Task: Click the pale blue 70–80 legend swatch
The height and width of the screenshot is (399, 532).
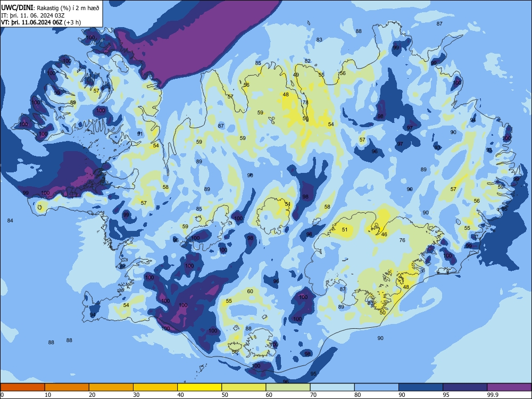Action: [332, 387]
